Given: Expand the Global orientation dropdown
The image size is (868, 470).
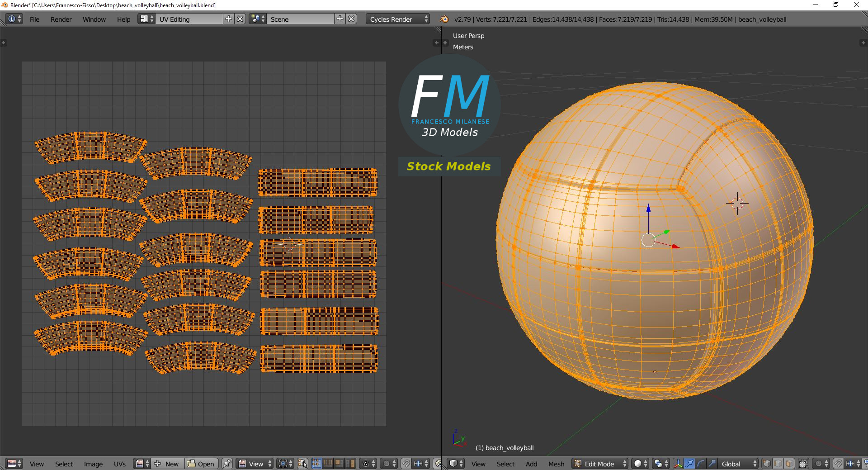Looking at the screenshot, I should tap(738, 464).
